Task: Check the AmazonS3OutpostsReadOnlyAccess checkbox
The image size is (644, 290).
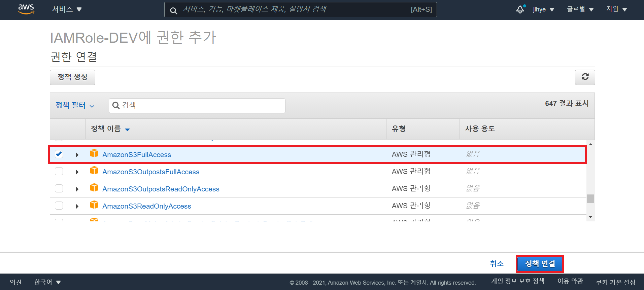Action: [x=59, y=188]
